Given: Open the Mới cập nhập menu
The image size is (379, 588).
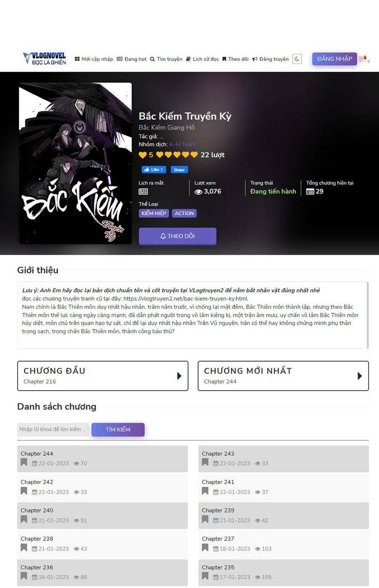Looking at the screenshot, I should [94, 59].
